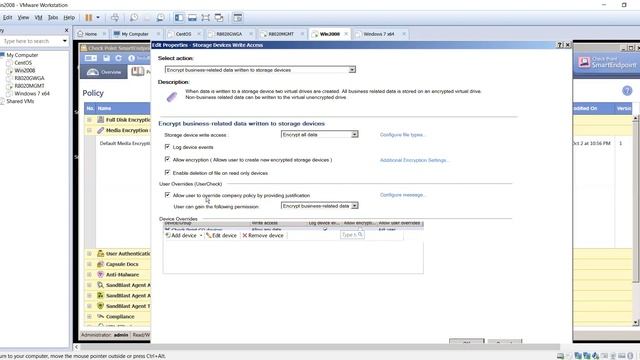Switch to the Home tab
The image size is (640, 360).
click(x=91, y=34)
